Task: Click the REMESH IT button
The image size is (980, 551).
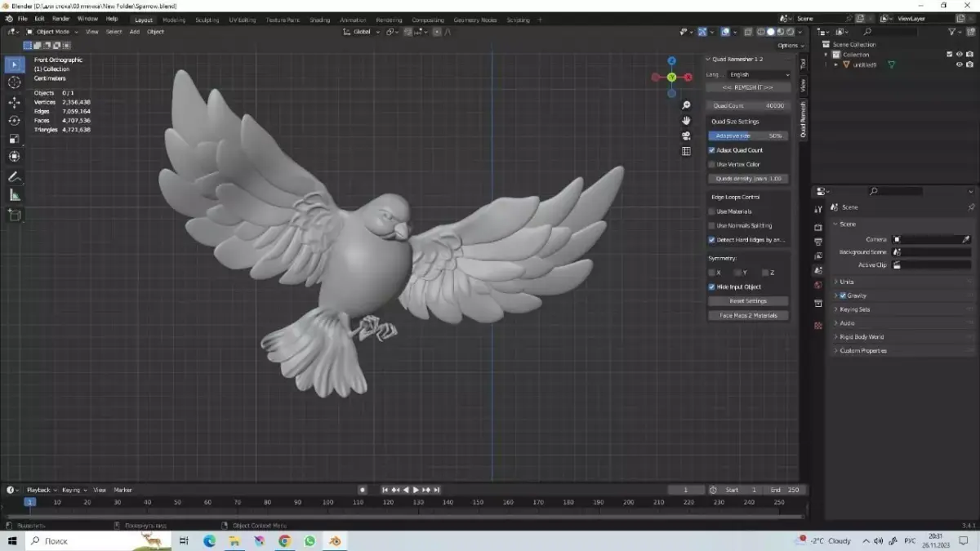Action: pos(748,87)
